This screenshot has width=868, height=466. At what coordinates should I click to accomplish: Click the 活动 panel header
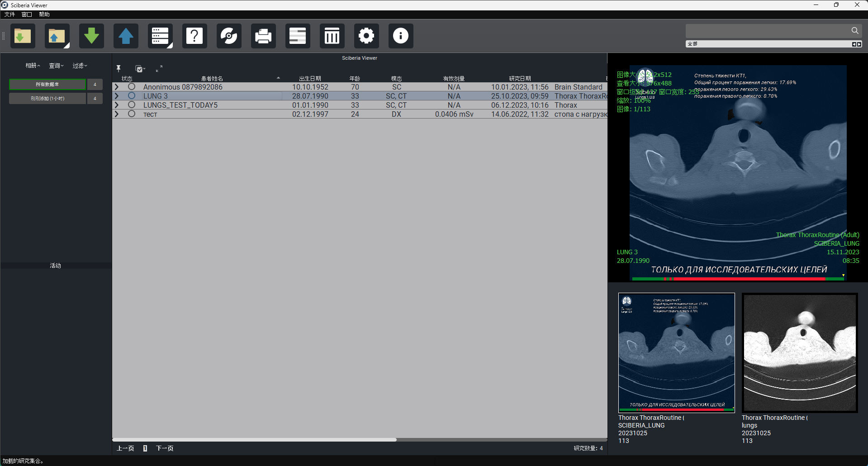(x=56, y=266)
